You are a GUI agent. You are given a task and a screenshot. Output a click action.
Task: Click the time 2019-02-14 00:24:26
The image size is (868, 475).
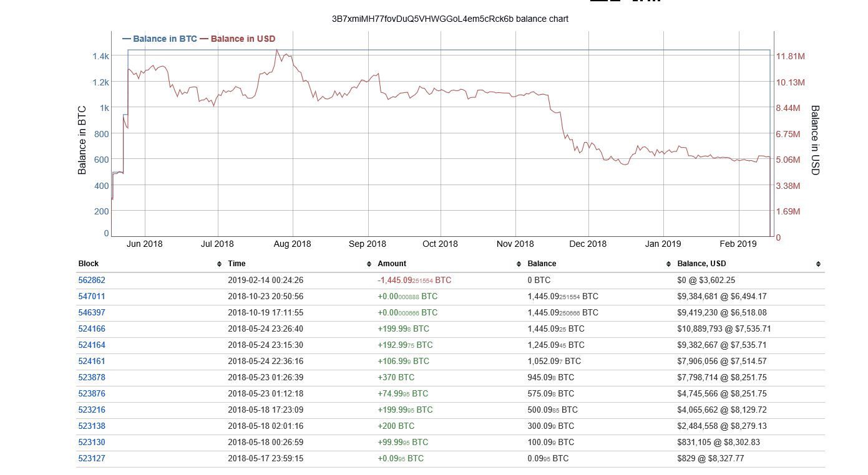click(266, 281)
